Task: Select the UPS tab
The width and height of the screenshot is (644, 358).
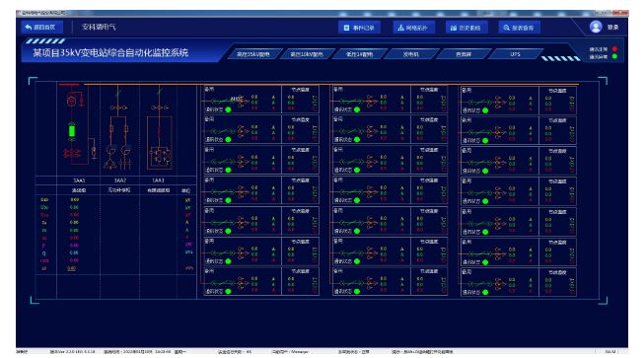Action: [x=516, y=54]
